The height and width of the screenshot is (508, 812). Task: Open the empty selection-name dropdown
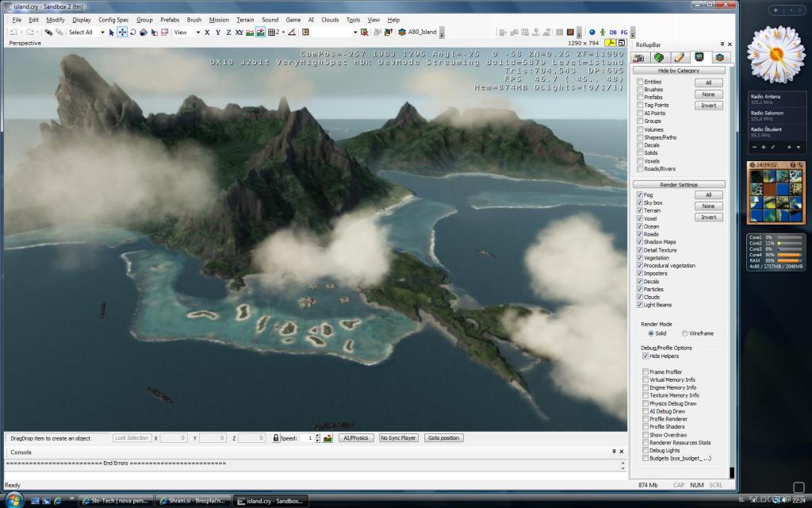point(355,32)
